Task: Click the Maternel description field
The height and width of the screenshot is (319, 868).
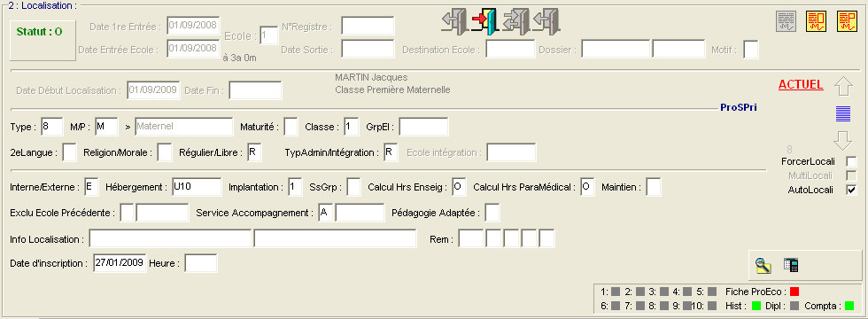Action: pyautogui.click(x=183, y=126)
